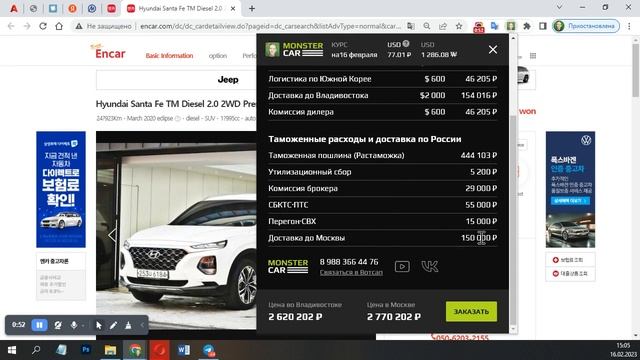Click the USD help question mark icon
Viewport: 640px width, 360px height.
pyautogui.click(x=406, y=44)
